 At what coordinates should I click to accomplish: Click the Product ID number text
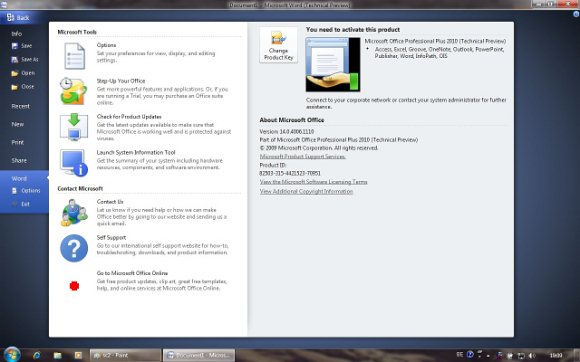(290, 173)
